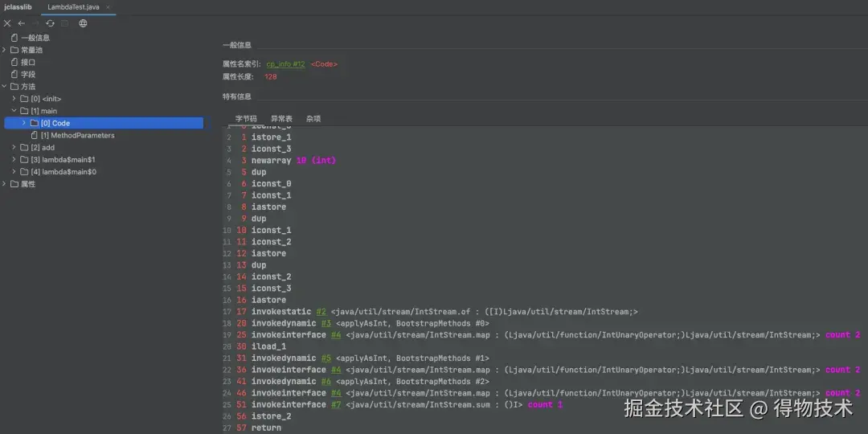This screenshot has height=434, width=868.
Task: Follow the cp_info #12 link
Action: [285, 64]
